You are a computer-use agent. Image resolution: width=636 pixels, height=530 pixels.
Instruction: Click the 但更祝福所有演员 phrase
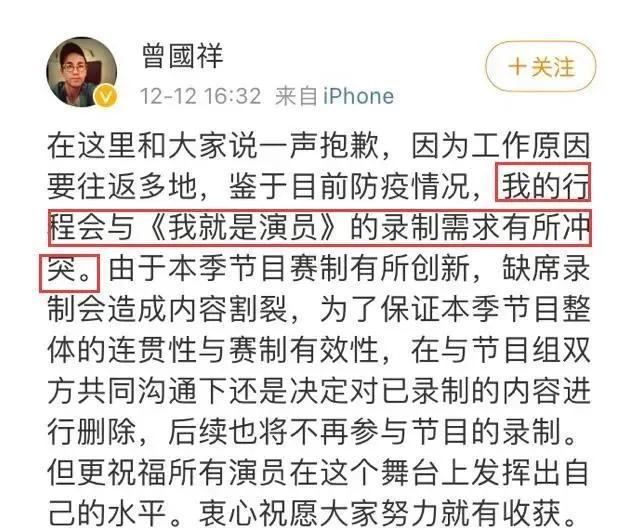click(168, 473)
